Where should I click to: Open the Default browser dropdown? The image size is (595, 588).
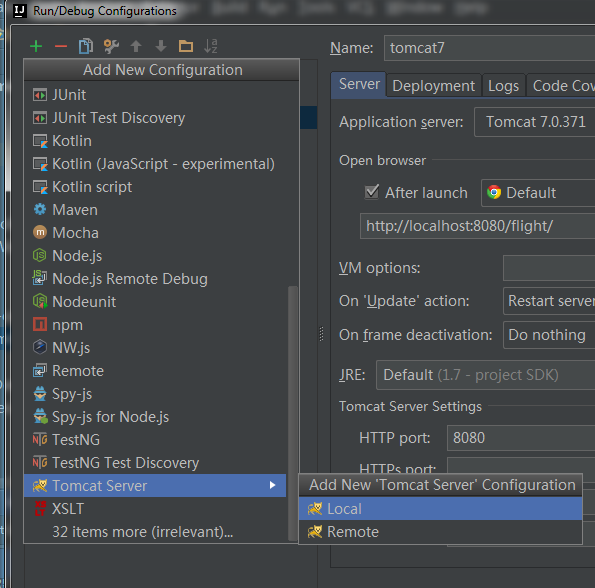pyautogui.click(x=538, y=193)
